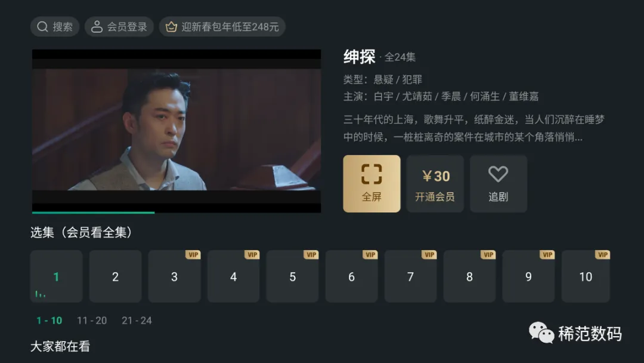Enter fullscreen with the 全屏 icon

click(371, 174)
